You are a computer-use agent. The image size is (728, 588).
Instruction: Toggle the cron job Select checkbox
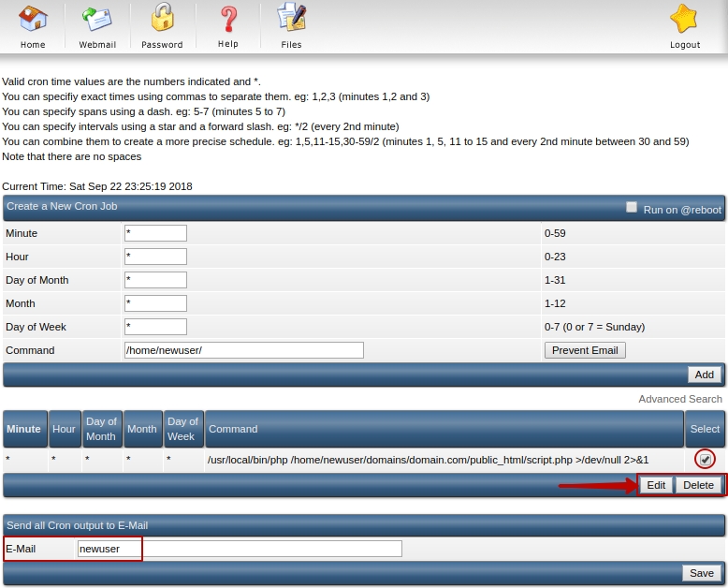coord(705,459)
